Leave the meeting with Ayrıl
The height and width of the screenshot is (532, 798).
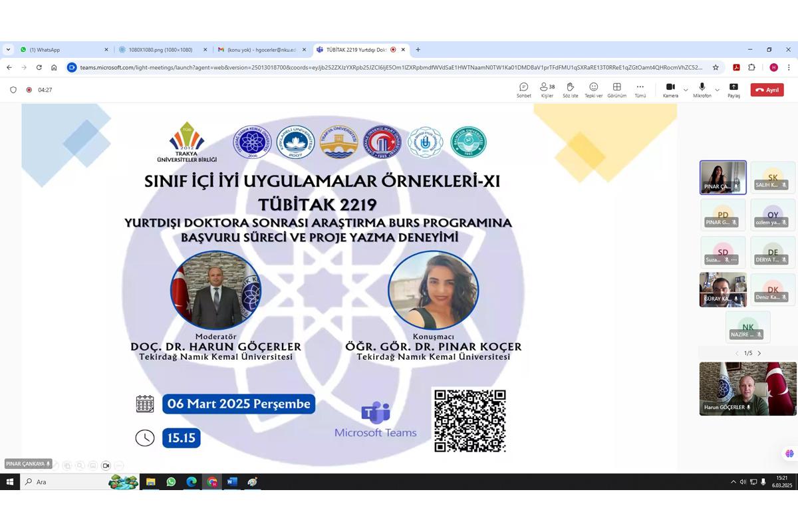tap(767, 90)
